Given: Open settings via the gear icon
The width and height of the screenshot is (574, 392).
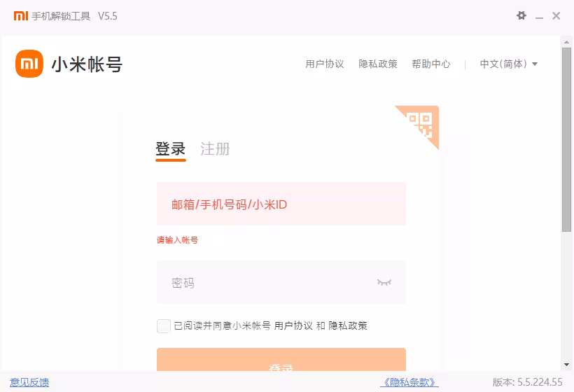Looking at the screenshot, I should click(521, 15).
